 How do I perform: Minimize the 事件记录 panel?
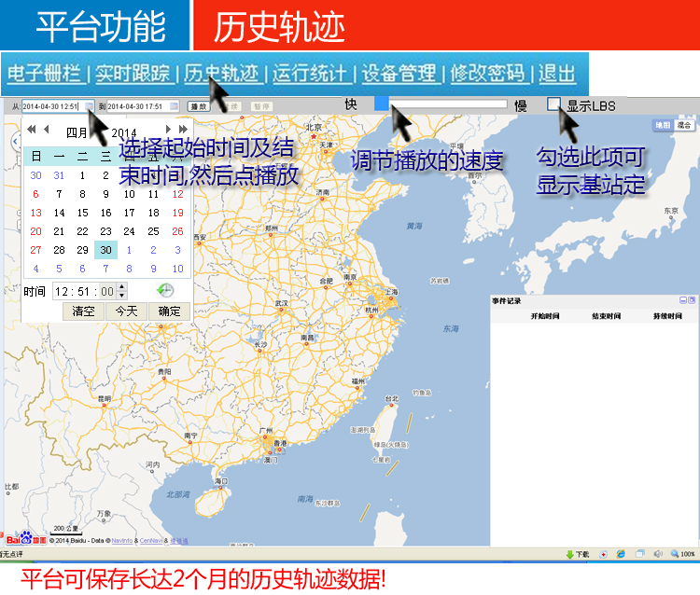coord(682,300)
